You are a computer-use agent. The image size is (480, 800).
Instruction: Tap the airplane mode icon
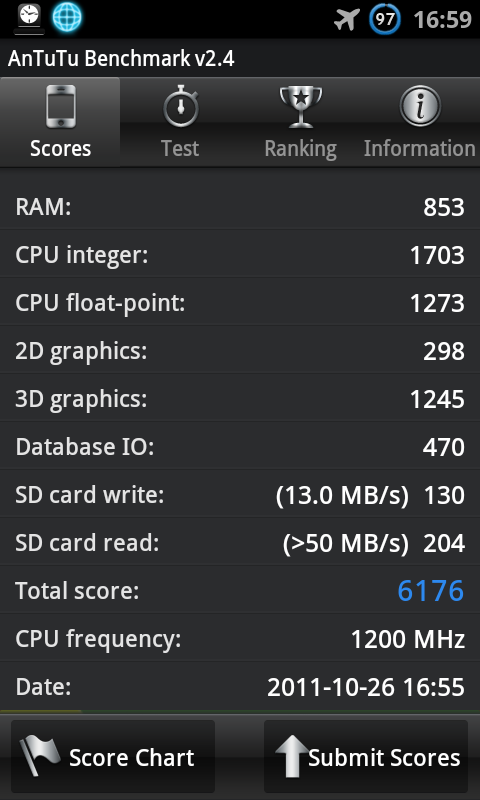(347, 20)
